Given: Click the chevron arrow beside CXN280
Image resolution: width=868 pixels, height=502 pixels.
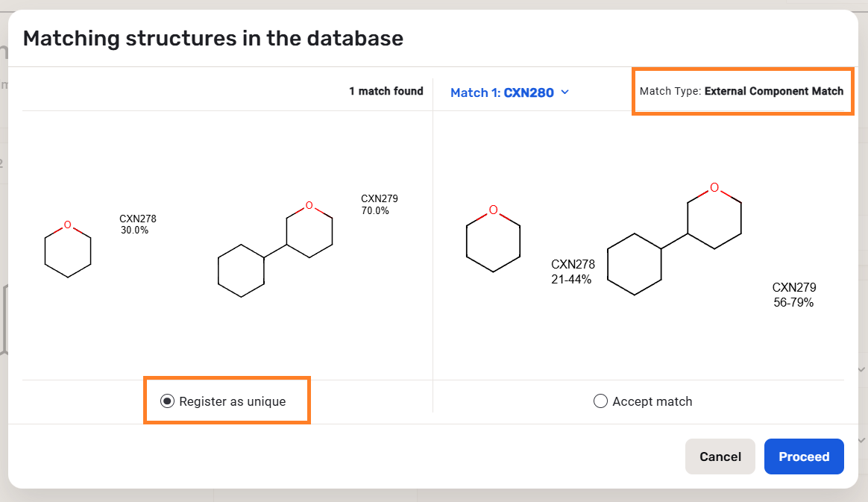Looking at the screenshot, I should pyautogui.click(x=564, y=92).
